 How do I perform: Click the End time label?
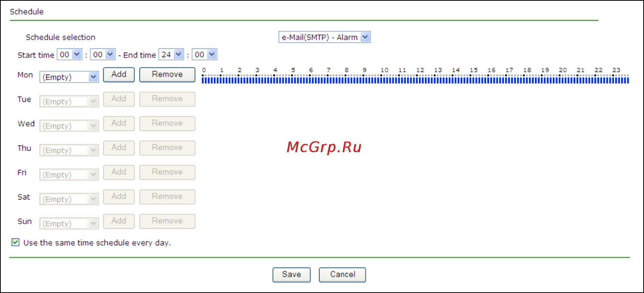(x=140, y=55)
